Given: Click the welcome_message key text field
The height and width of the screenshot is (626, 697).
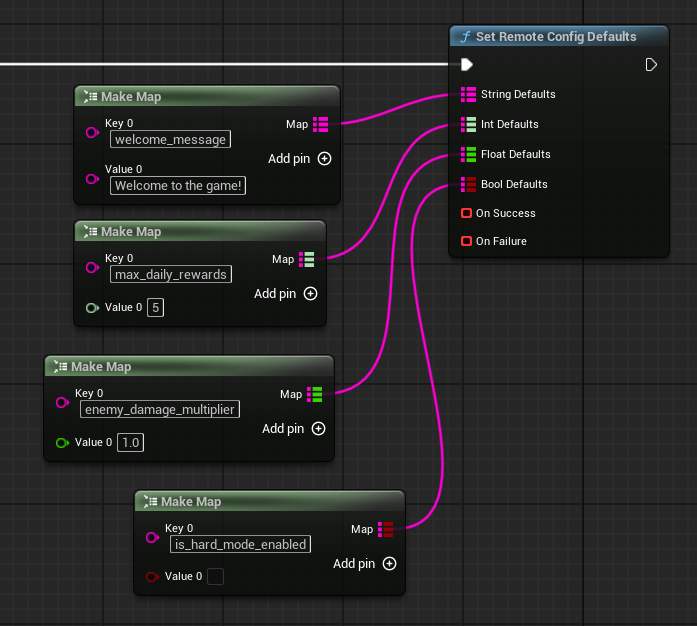Looking at the screenshot, I should point(170,140).
